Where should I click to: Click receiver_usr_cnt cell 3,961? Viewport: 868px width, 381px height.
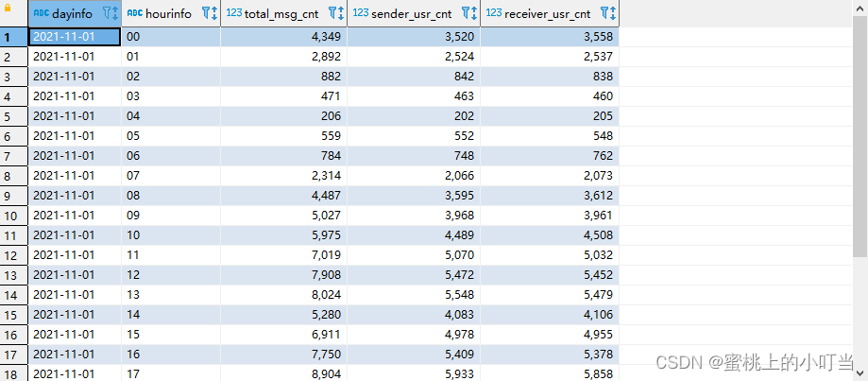pos(550,216)
